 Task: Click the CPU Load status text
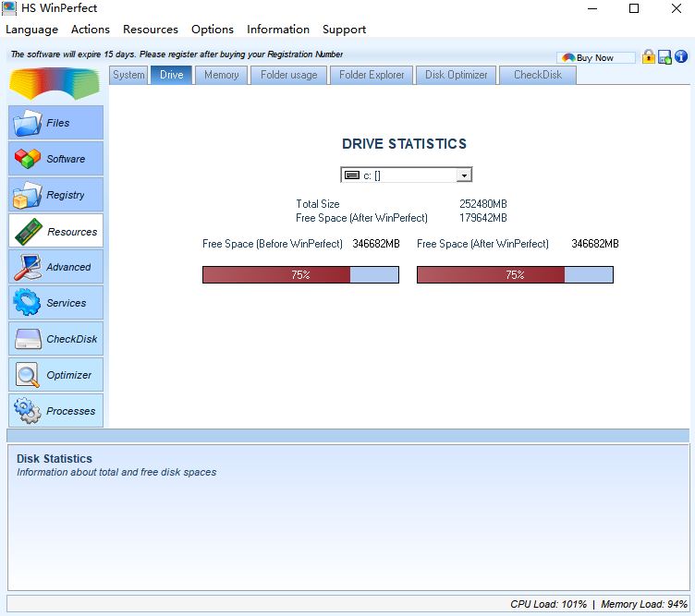[548, 604]
